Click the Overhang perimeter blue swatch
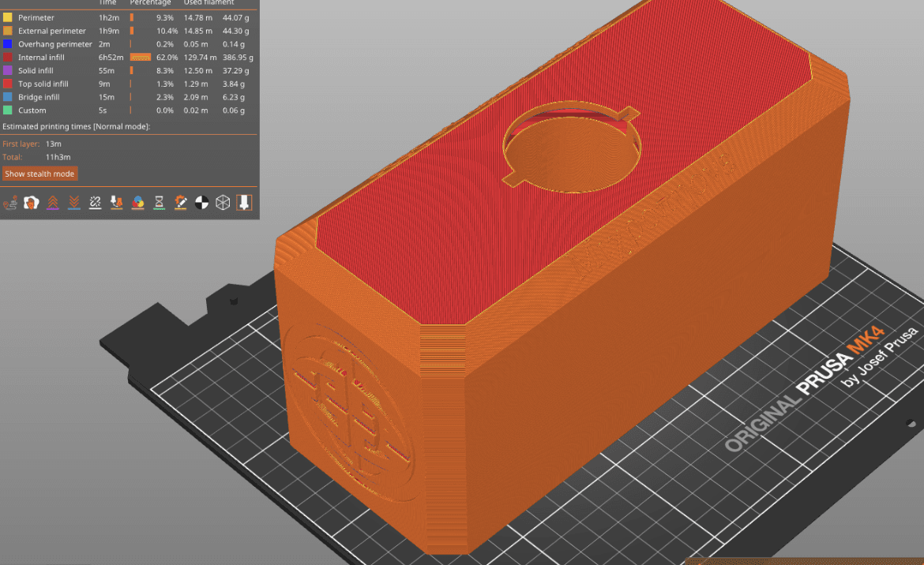The width and height of the screenshot is (924, 565). (x=8, y=44)
